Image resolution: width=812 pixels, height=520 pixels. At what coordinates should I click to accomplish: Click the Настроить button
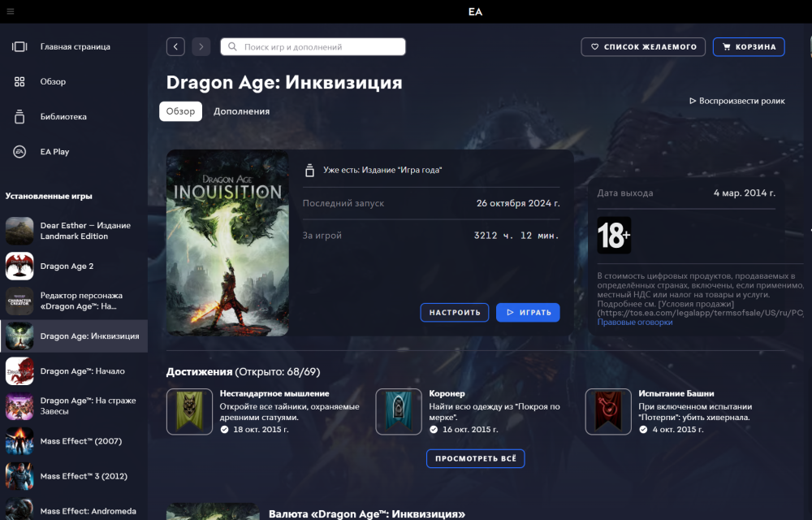tap(455, 313)
